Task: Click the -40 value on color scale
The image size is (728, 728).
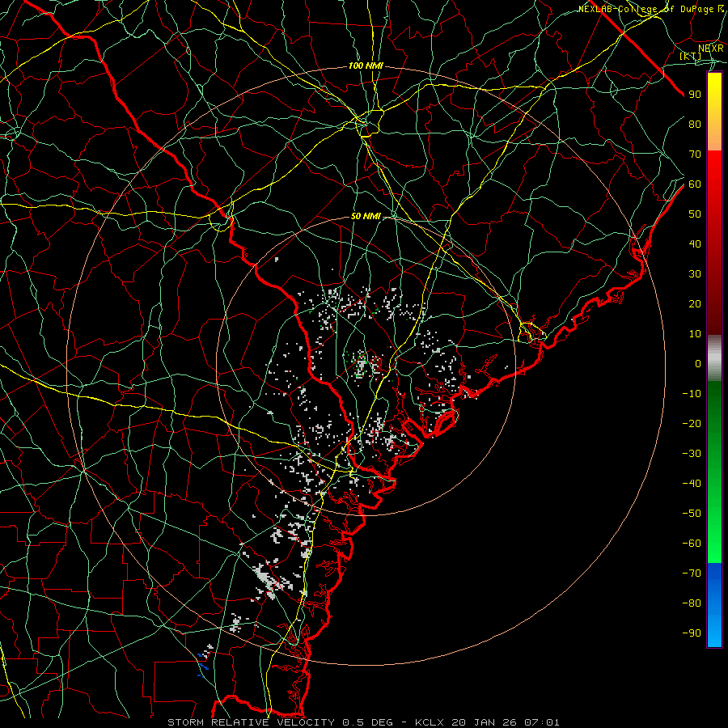Action: tap(692, 484)
